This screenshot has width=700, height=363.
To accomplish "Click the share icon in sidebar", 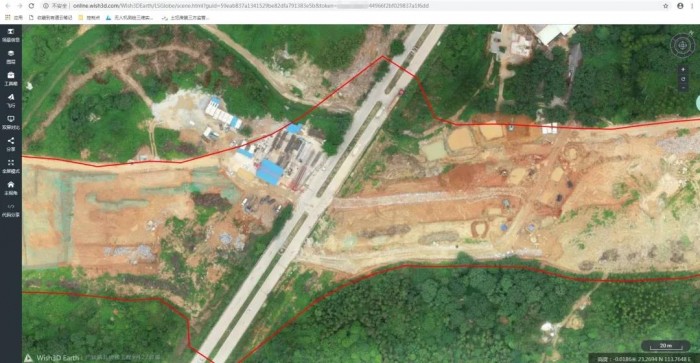I will point(11,144).
